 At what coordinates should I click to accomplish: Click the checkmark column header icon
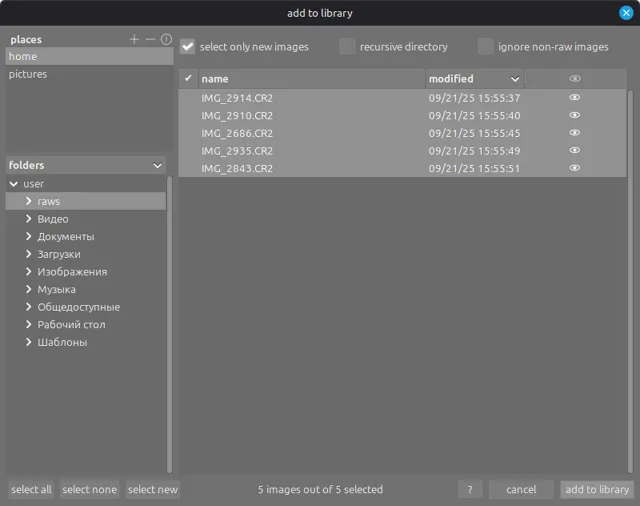188,78
